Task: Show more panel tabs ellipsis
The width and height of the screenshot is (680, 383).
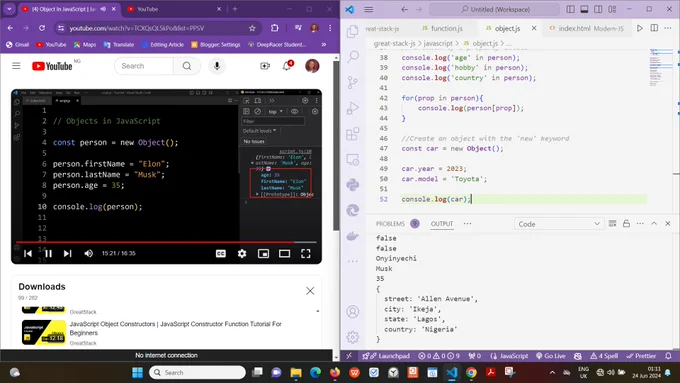Action: [467, 223]
